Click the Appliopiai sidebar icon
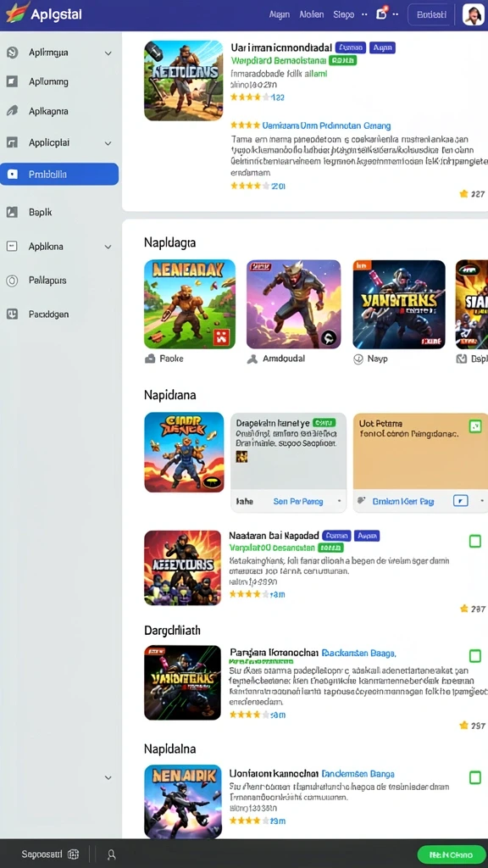Image resolution: width=488 pixels, height=868 pixels. point(12,142)
